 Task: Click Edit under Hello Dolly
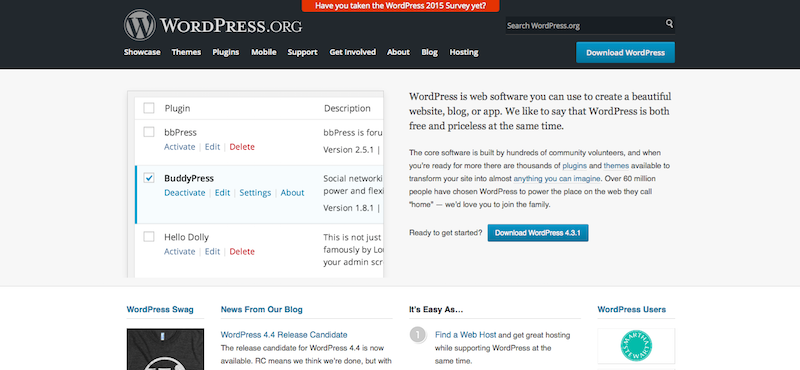pyautogui.click(x=212, y=252)
